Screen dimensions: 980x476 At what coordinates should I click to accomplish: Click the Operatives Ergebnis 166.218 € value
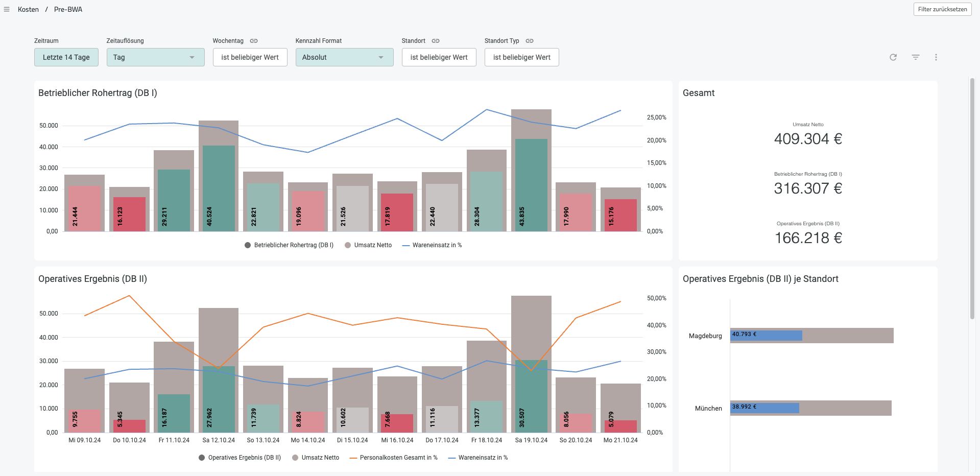tap(808, 238)
